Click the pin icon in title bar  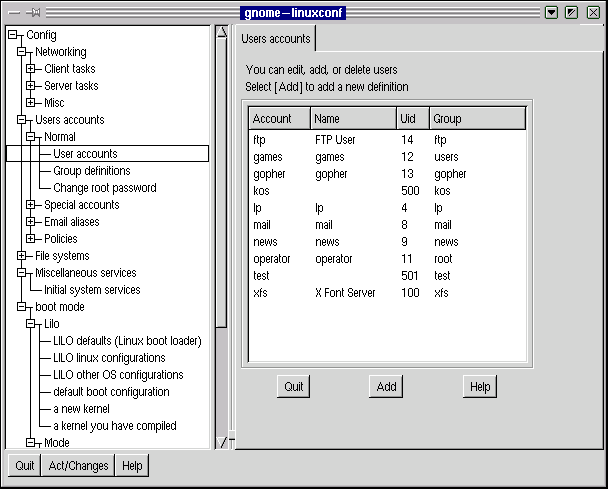click(x=33, y=12)
